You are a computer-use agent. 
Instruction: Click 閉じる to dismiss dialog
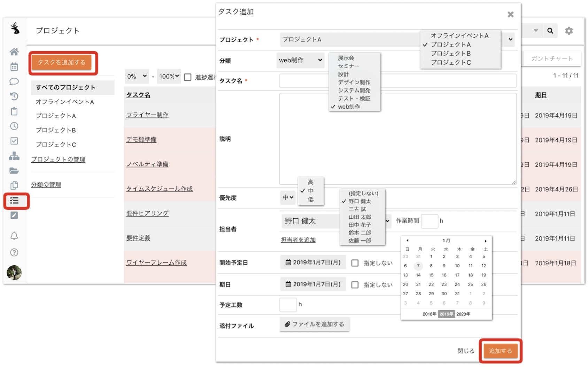point(466,351)
